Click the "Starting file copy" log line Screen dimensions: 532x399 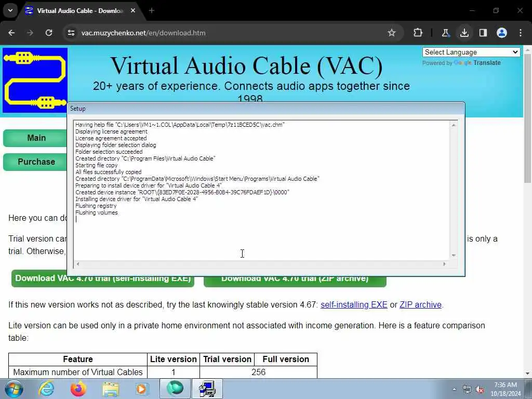coord(96,165)
